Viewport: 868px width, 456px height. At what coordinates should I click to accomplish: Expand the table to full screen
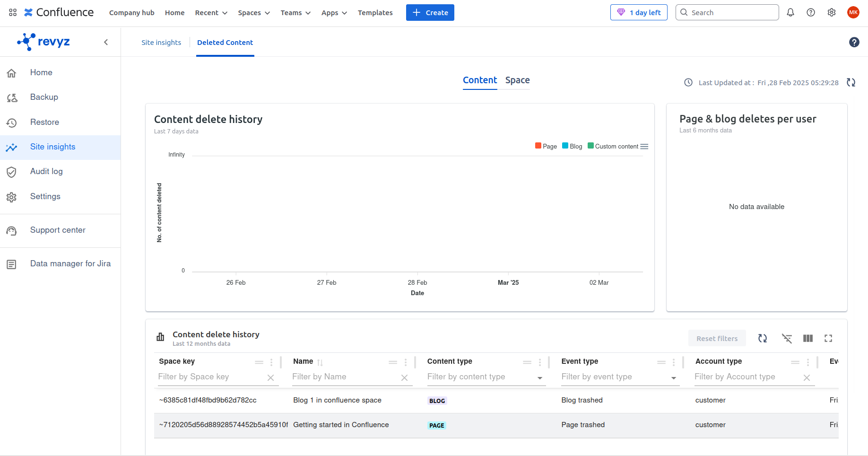click(828, 338)
